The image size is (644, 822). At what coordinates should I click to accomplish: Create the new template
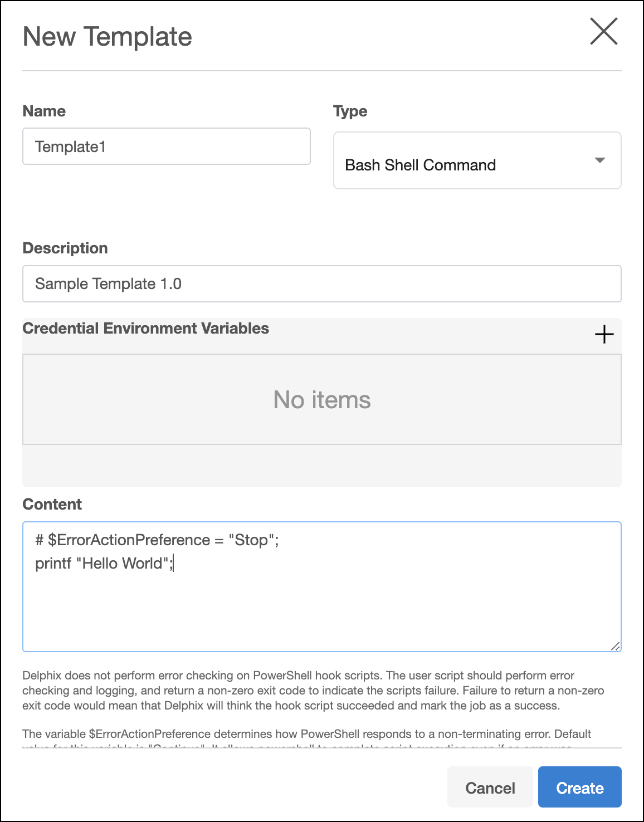pyautogui.click(x=579, y=787)
